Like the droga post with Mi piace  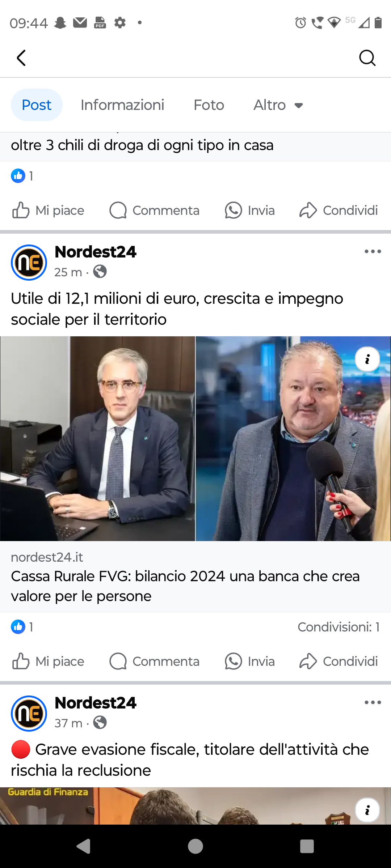click(48, 210)
